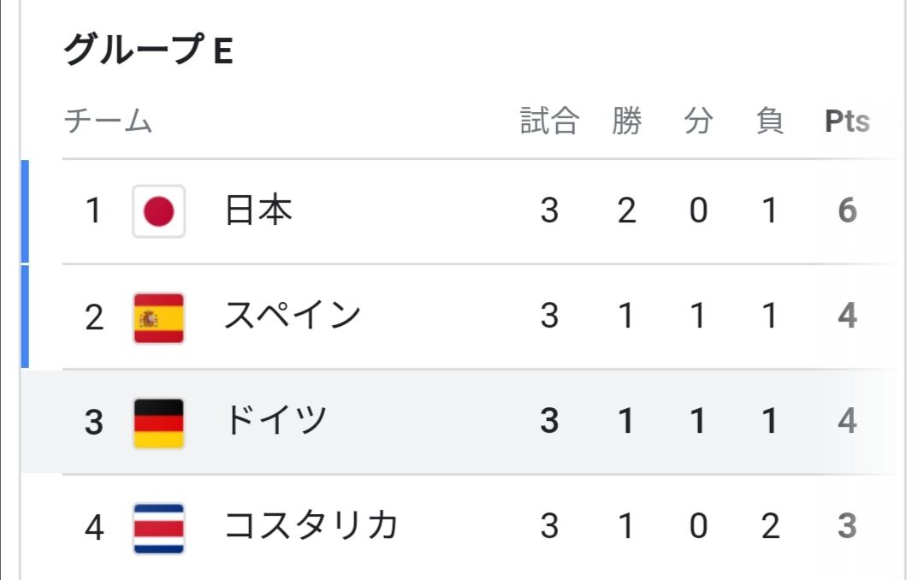924x580 pixels.
Task: Select the コスタリカ team name
Action: click(x=311, y=525)
